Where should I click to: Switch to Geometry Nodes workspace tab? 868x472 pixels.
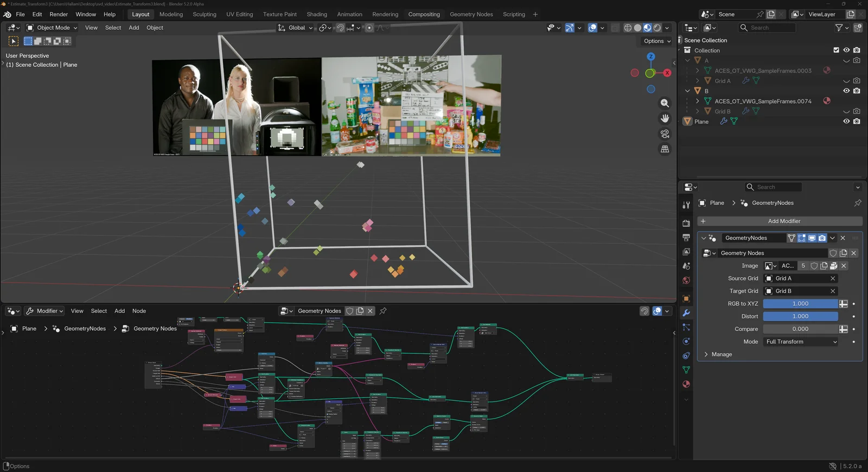point(471,15)
